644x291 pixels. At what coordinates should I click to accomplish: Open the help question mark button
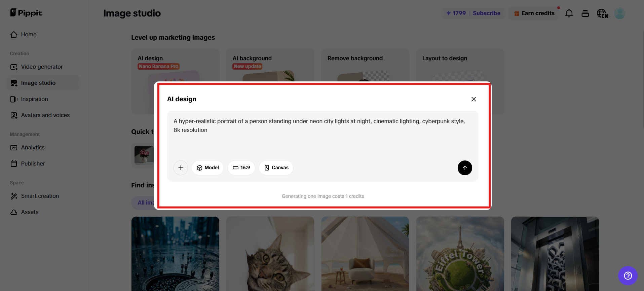(628, 276)
